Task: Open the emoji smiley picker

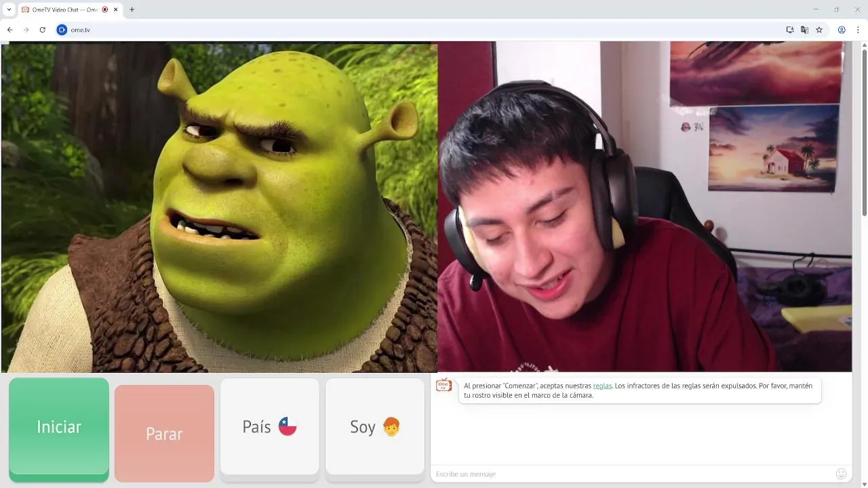Action: [842, 474]
